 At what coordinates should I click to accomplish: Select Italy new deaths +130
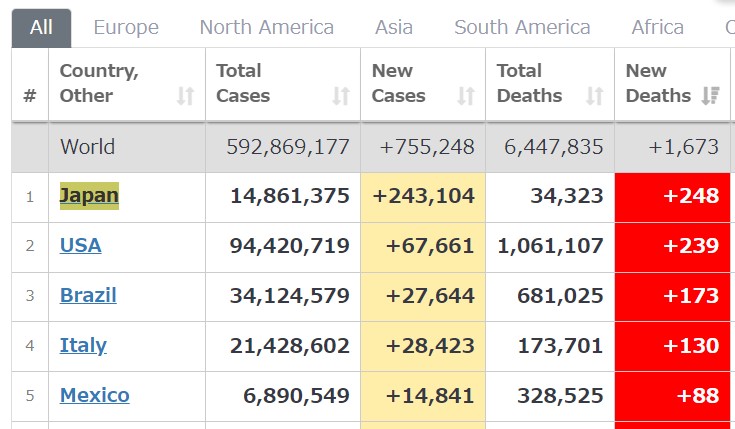(691, 346)
